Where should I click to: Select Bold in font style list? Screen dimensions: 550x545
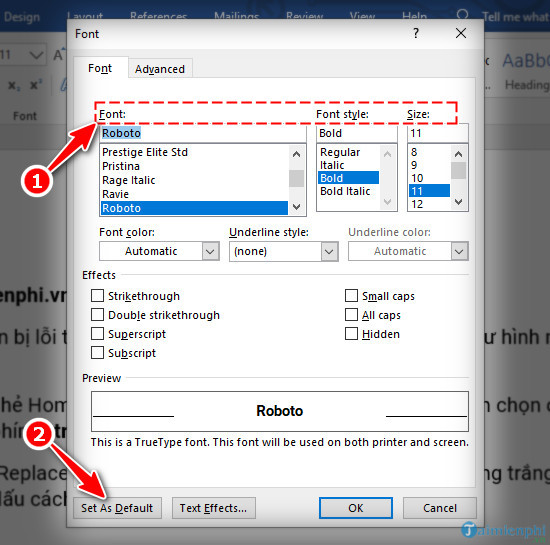[x=348, y=178]
